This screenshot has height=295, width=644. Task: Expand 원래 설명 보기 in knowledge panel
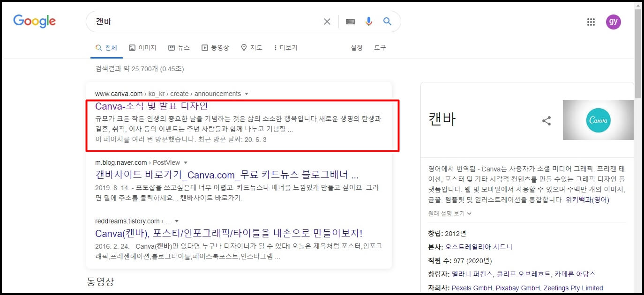point(449,214)
